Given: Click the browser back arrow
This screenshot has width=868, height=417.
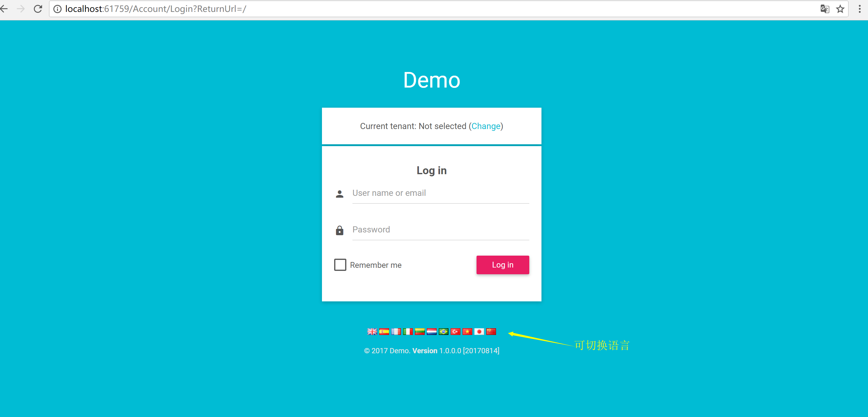Looking at the screenshot, I should 4,9.
